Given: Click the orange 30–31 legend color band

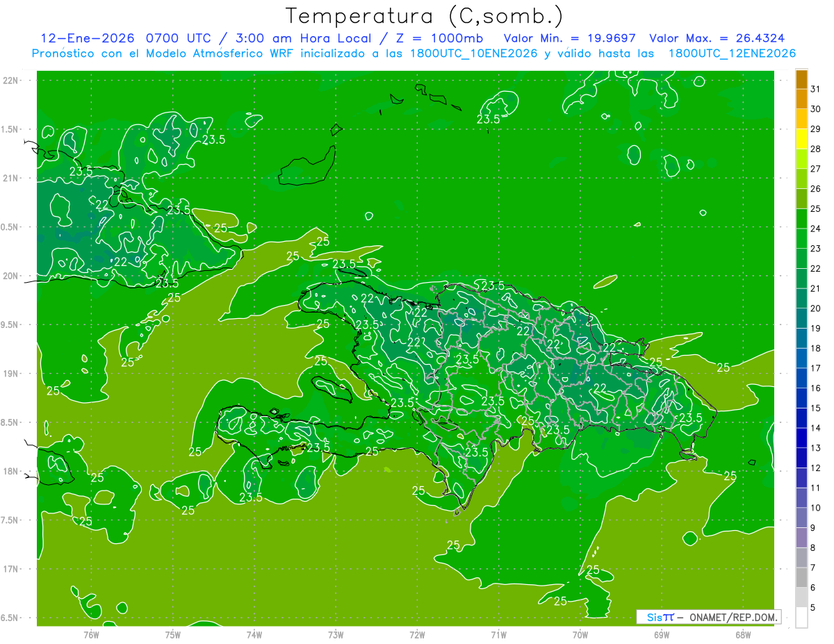Looking at the screenshot, I should pos(801,99).
